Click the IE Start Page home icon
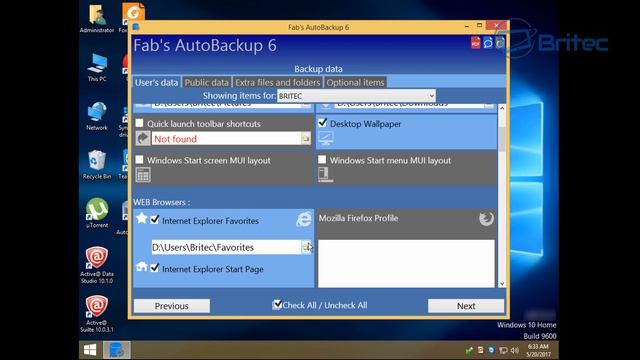The height and width of the screenshot is (360, 640). (142, 267)
